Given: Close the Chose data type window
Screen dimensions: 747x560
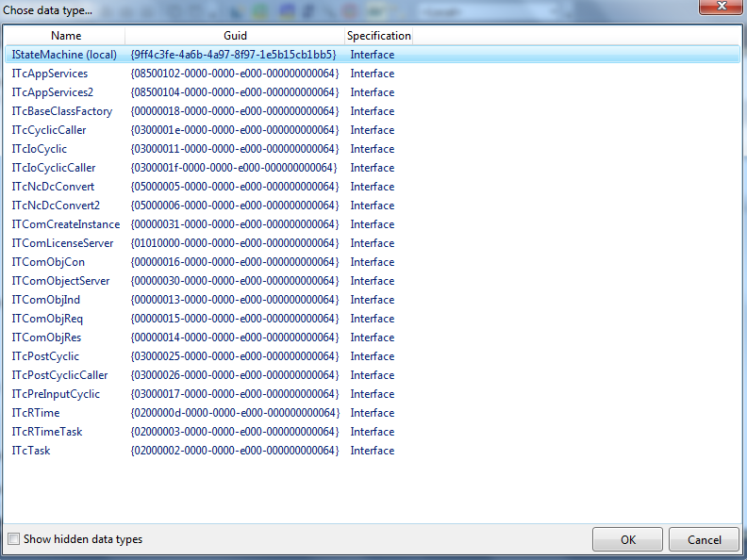Looking at the screenshot, I should 722,7.
